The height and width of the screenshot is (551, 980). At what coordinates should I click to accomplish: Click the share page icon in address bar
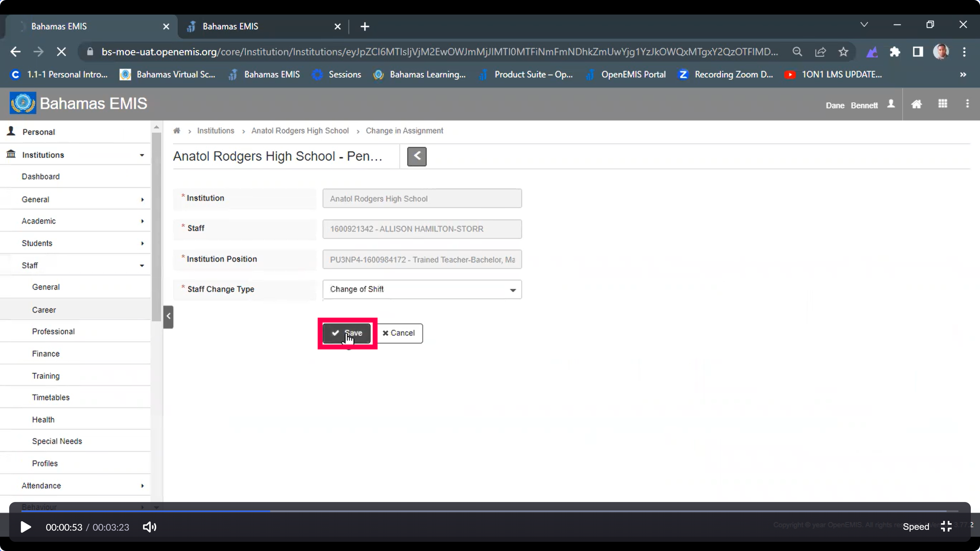click(x=820, y=52)
